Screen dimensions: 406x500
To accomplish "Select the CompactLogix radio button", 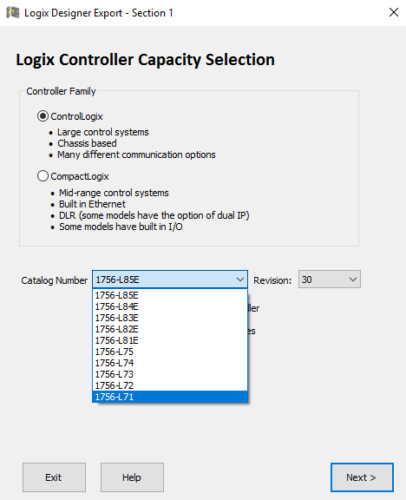I will [x=43, y=176].
